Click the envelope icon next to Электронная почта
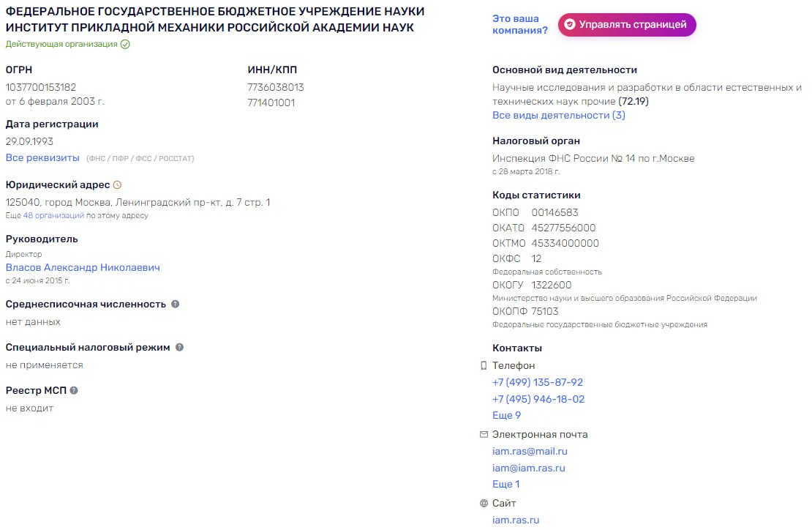This screenshot has width=812, height=530. click(x=484, y=435)
